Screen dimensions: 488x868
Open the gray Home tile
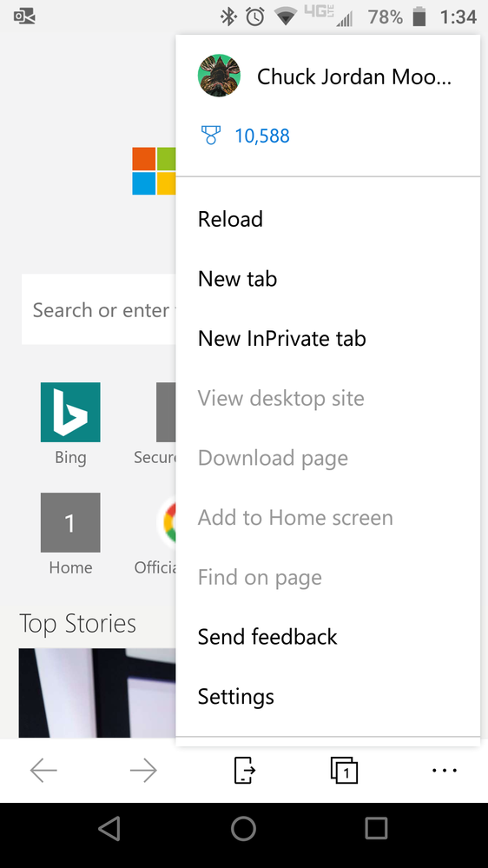coord(70,522)
